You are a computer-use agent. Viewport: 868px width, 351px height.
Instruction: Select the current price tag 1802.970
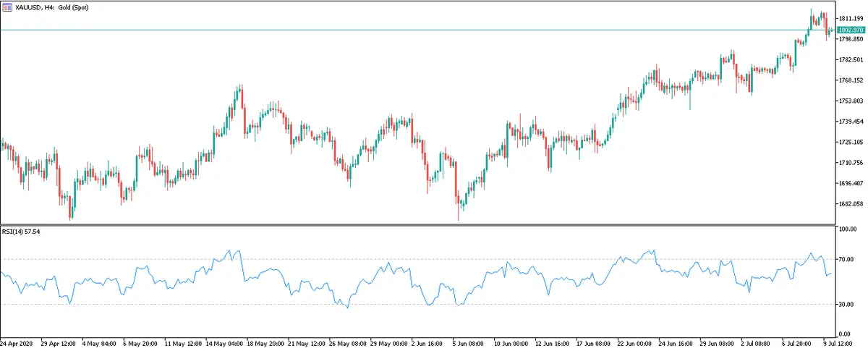click(x=851, y=30)
